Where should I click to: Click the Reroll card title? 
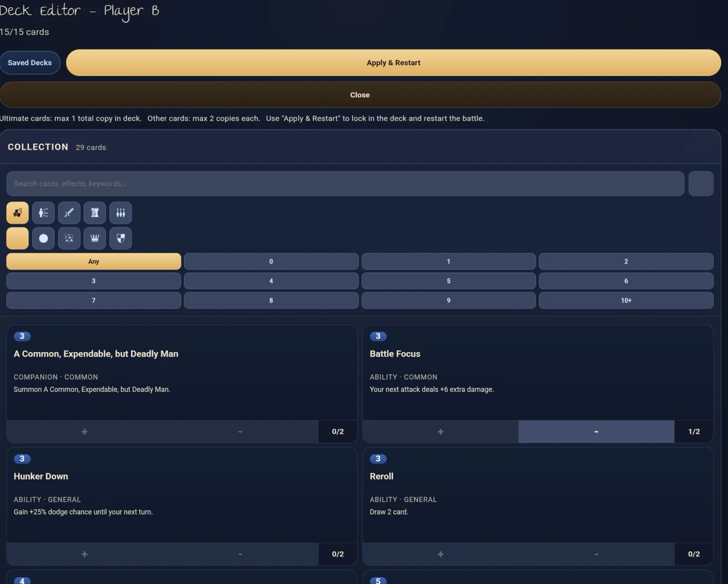(382, 476)
